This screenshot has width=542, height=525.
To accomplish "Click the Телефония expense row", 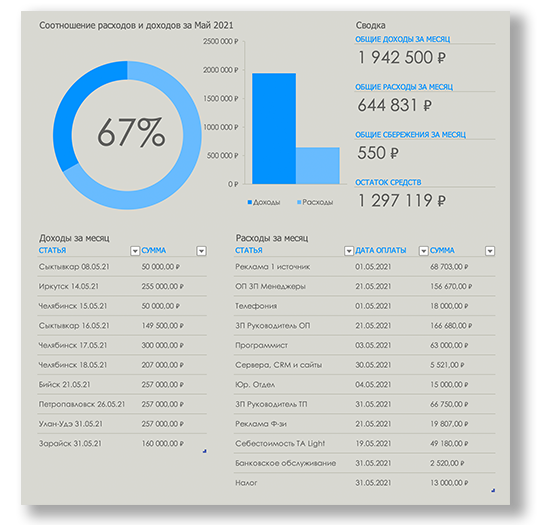I will pyautogui.click(x=364, y=306).
